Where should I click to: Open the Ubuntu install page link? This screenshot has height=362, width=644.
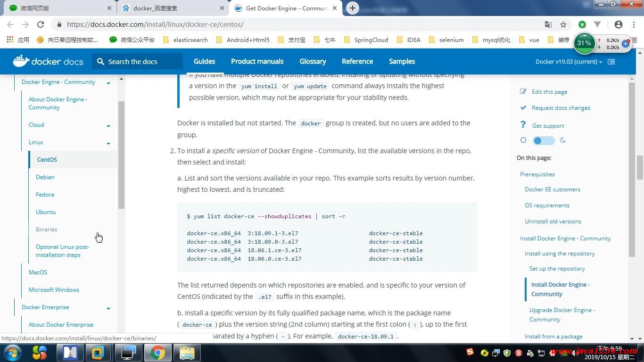pos(46,212)
